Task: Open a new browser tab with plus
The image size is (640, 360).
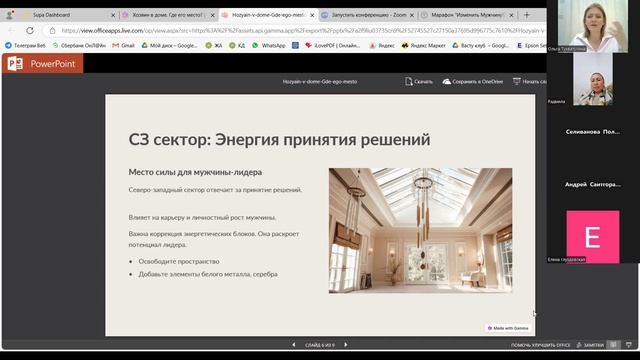Action: click(x=527, y=15)
